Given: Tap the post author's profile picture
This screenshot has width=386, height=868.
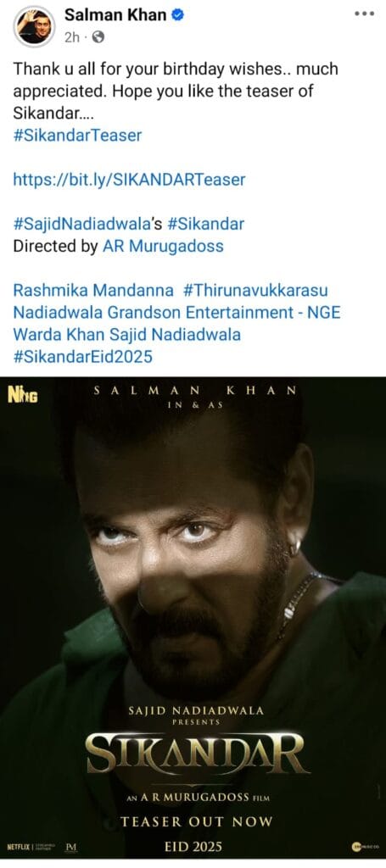Looking at the screenshot, I should (x=36, y=26).
